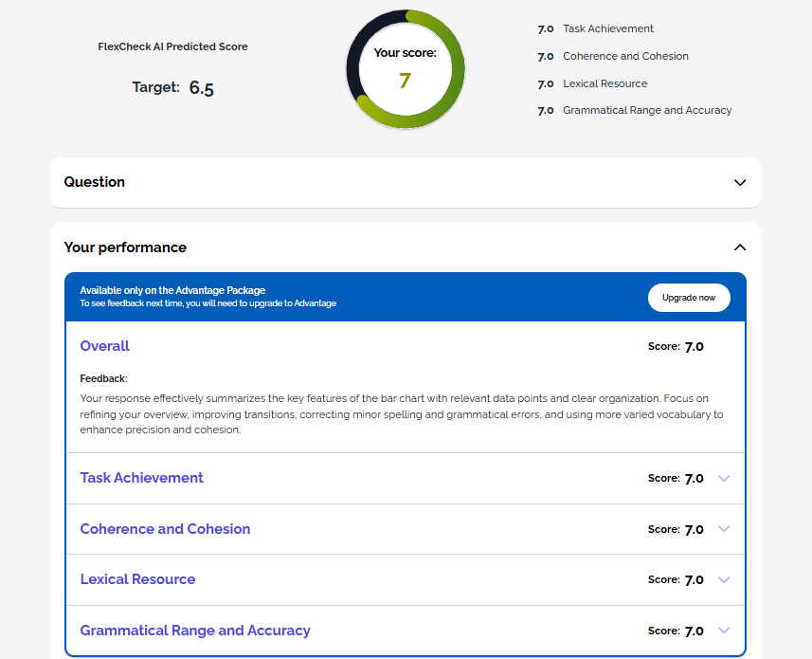812x659 pixels.
Task: Click the Upgrade now button
Action: click(689, 298)
